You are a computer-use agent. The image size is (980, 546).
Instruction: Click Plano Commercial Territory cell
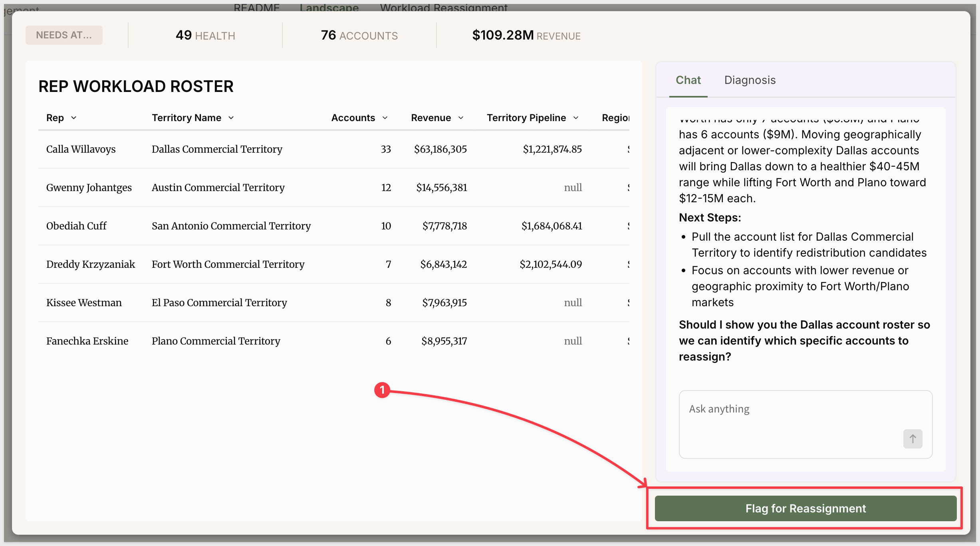pos(216,341)
